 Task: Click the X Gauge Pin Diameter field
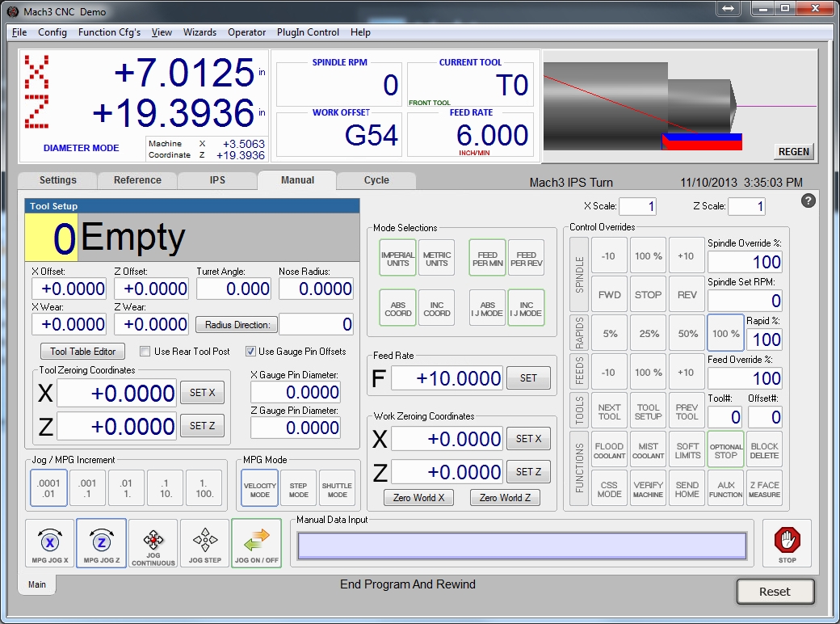tap(295, 392)
